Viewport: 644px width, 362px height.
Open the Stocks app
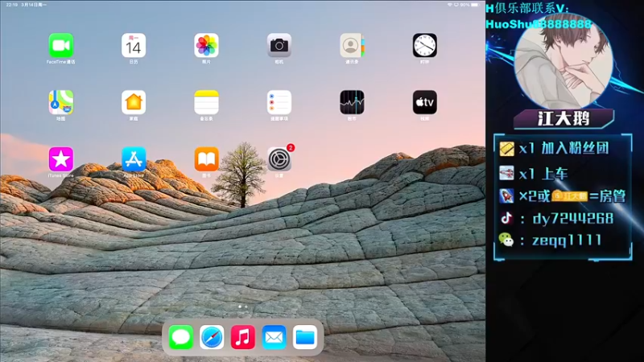[352, 102]
